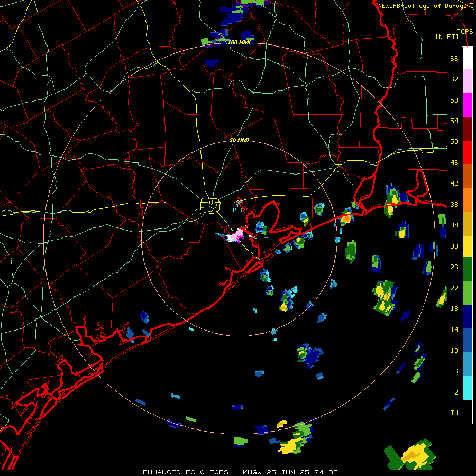476x476 pixels.
Task: Select the light green legend swatch
Action: (x=467, y=293)
